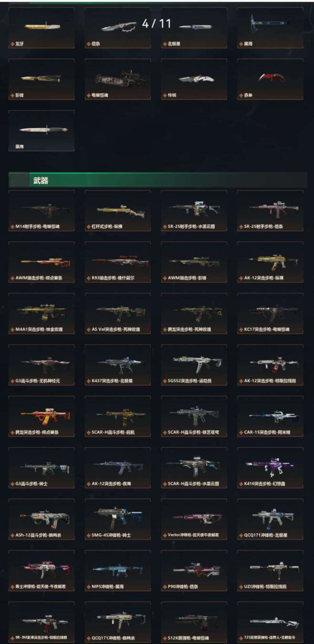Pick the 黑鹰 knife skin
Viewport: 314px width, 644px height.
(x=42, y=131)
